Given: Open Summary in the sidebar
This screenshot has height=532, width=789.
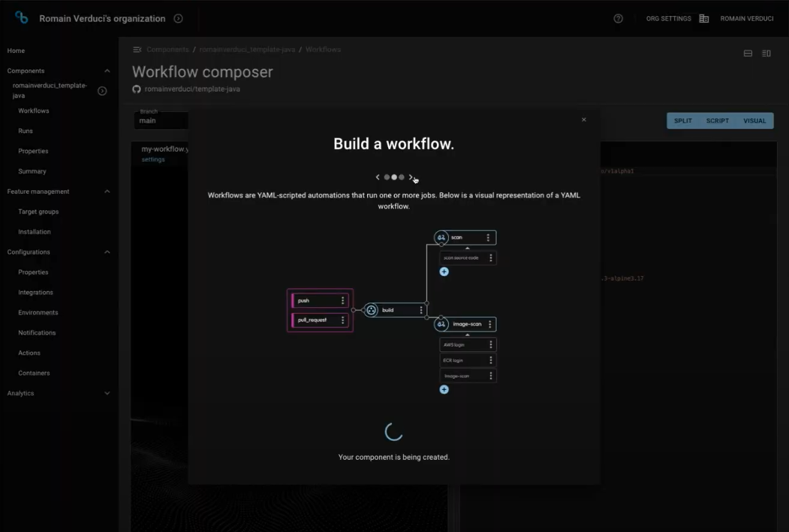Looking at the screenshot, I should pyautogui.click(x=32, y=172).
